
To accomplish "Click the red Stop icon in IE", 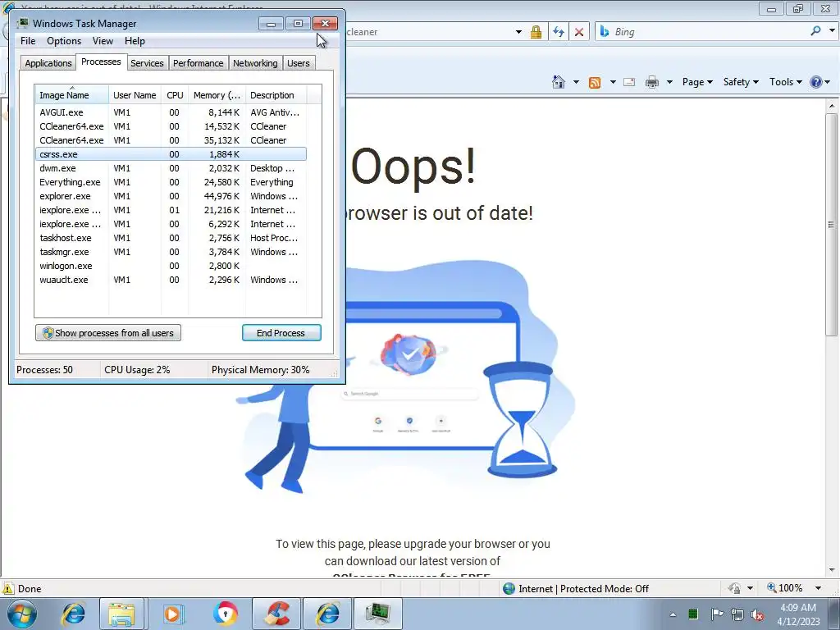I will coord(579,32).
